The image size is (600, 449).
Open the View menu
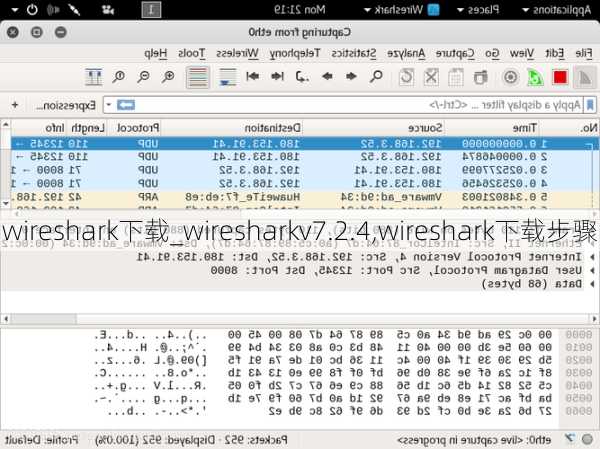coord(522,53)
